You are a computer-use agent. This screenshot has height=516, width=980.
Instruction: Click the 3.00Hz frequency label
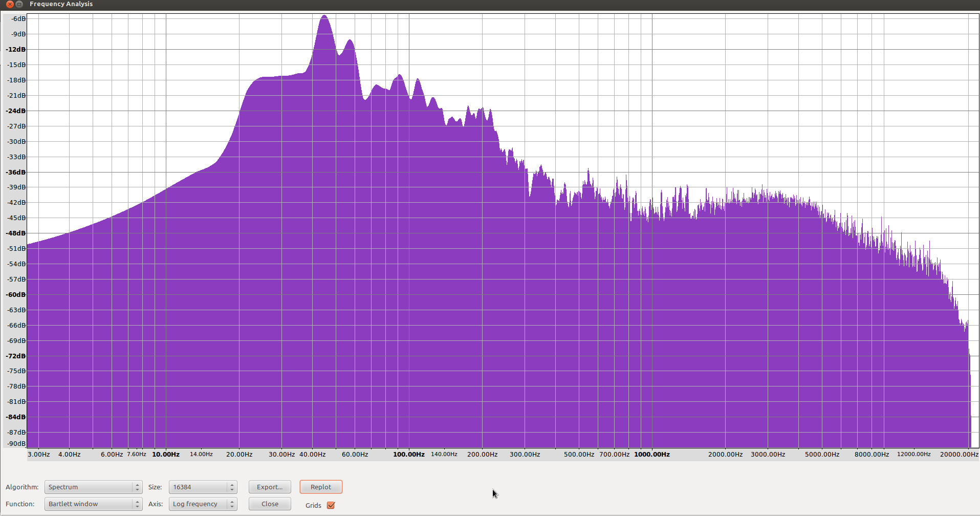click(x=39, y=454)
